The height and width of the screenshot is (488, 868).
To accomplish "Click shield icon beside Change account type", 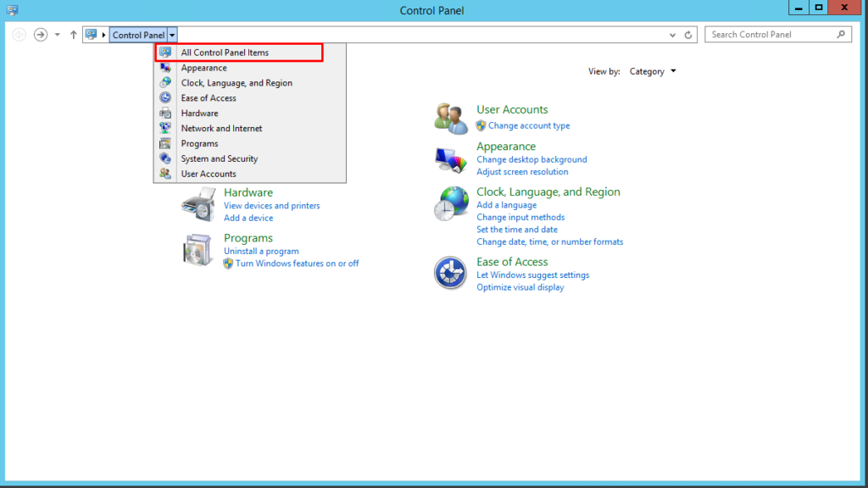I will coord(481,125).
